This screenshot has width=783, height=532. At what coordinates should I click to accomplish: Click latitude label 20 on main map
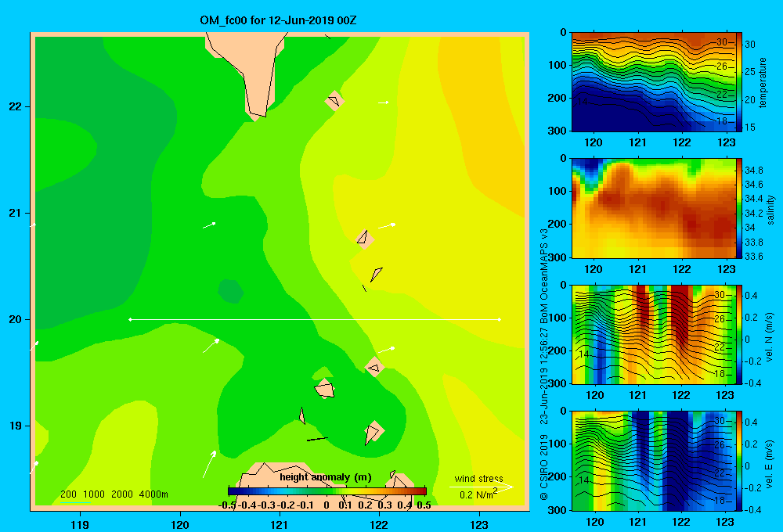16,319
